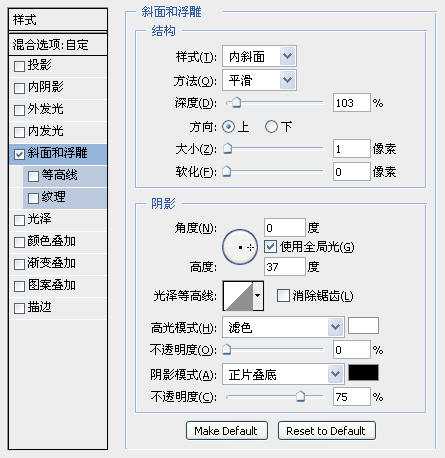445x458 pixels.
Task: Enable the 内发光 checkbox
Action: click(x=19, y=132)
